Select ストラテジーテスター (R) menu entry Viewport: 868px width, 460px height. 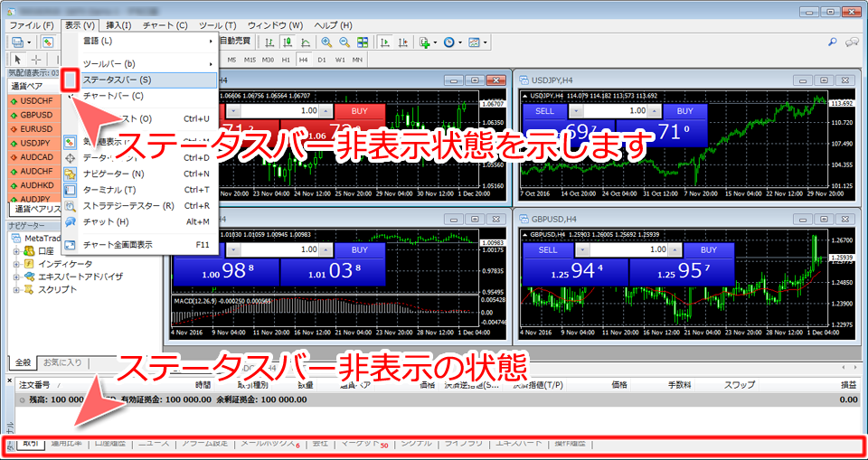pos(139,206)
